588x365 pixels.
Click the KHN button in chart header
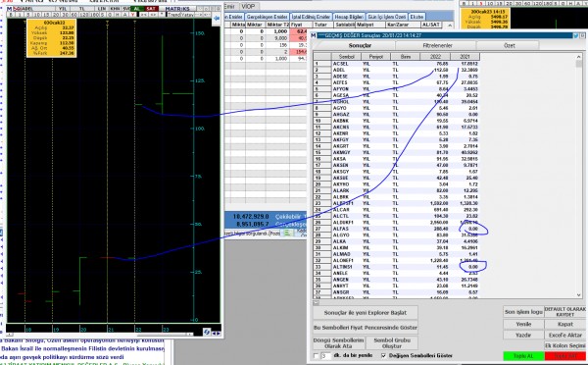point(115,9)
